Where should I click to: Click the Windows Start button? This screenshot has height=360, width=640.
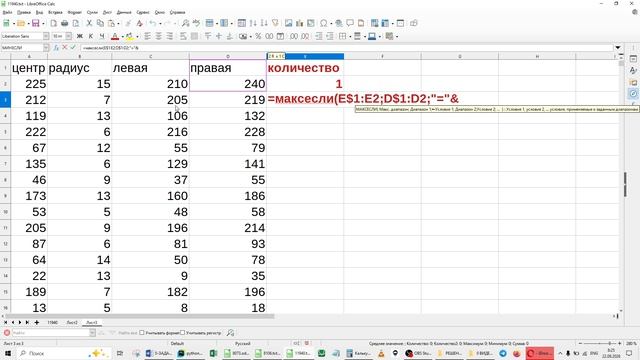pos(8,353)
